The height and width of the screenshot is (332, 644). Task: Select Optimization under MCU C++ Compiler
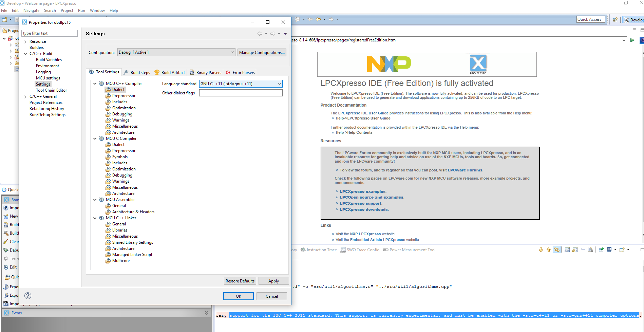pos(124,108)
